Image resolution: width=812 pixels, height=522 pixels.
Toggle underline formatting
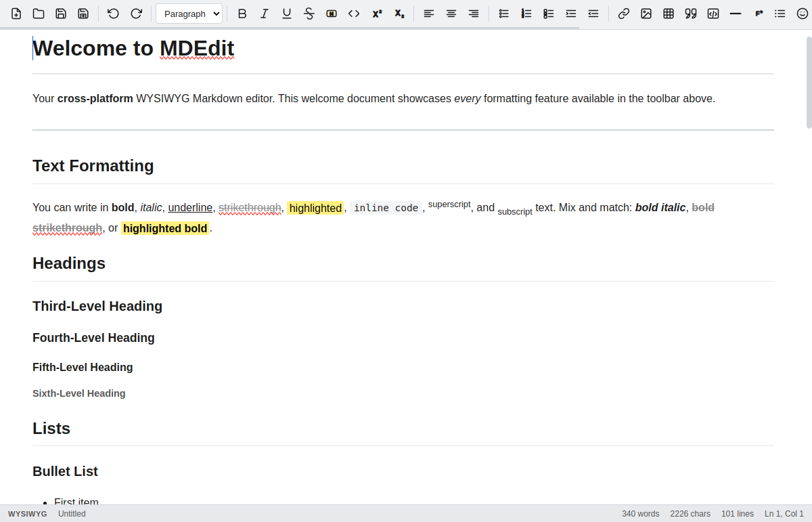tap(287, 14)
